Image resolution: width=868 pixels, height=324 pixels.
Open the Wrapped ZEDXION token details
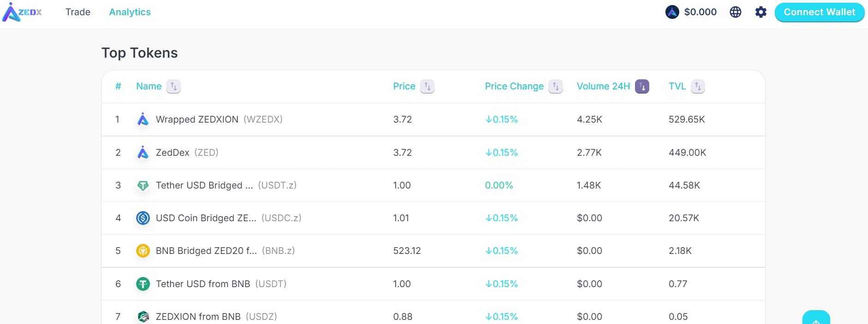point(199,119)
